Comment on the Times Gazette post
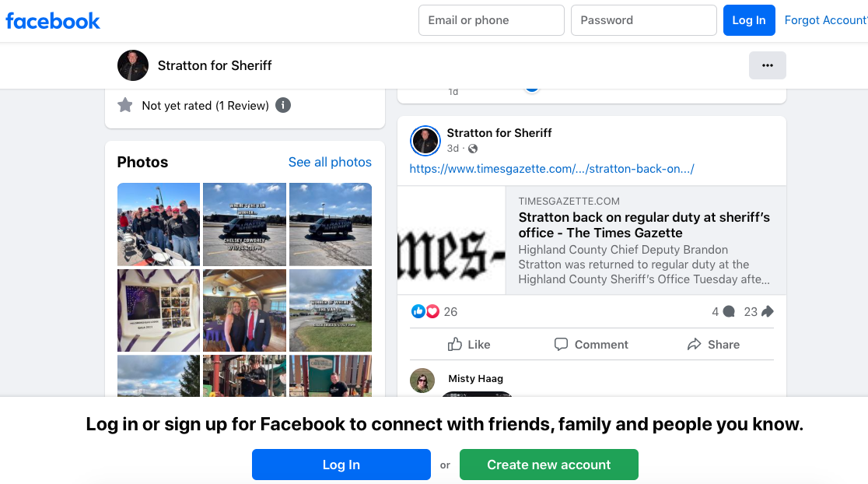Screen dimensions: 868x484 tap(591, 345)
